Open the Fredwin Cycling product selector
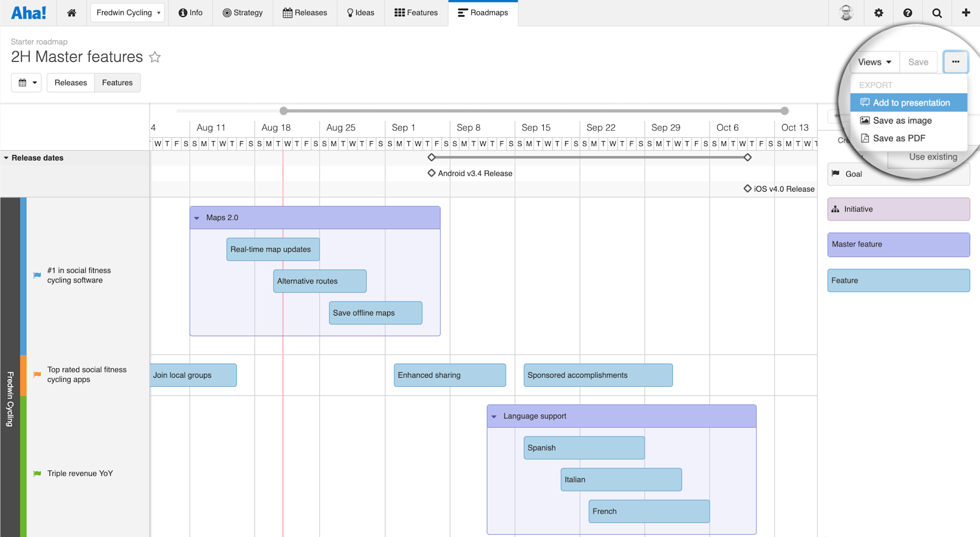 (x=127, y=13)
